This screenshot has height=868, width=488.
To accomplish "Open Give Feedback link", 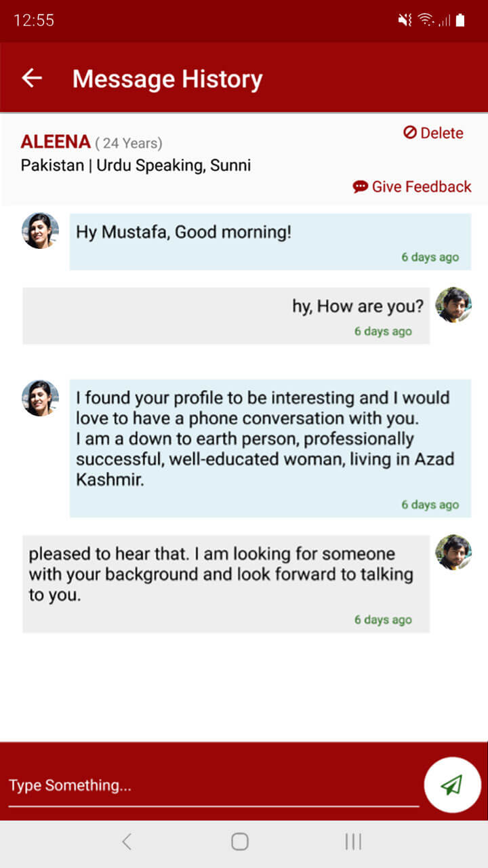I will [x=412, y=186].
